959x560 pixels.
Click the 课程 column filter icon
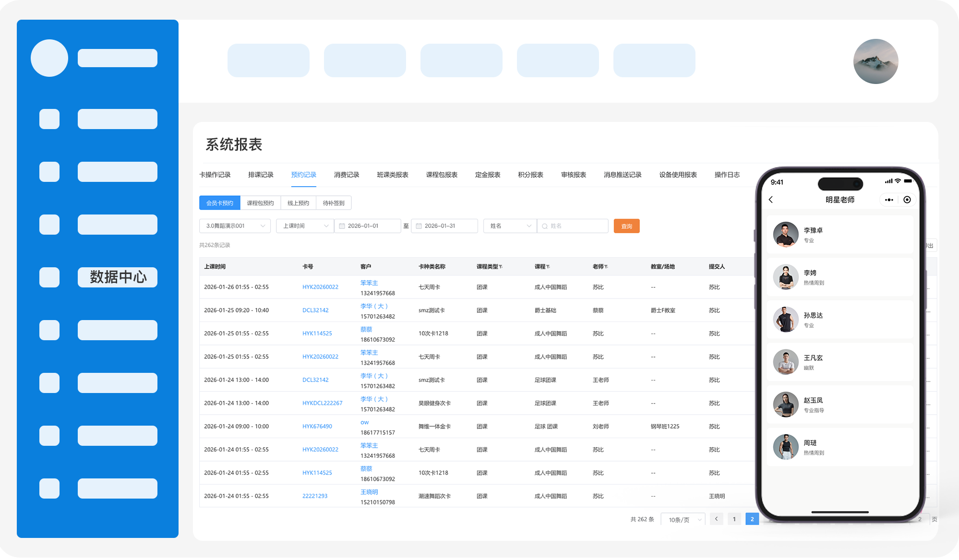tap(548, 267)
